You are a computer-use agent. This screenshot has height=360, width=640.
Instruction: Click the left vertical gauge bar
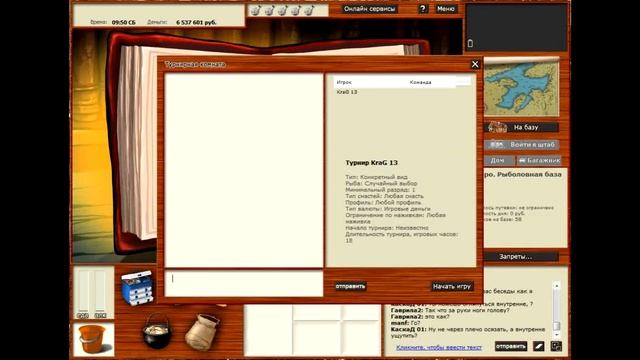[x=83, y=291]
